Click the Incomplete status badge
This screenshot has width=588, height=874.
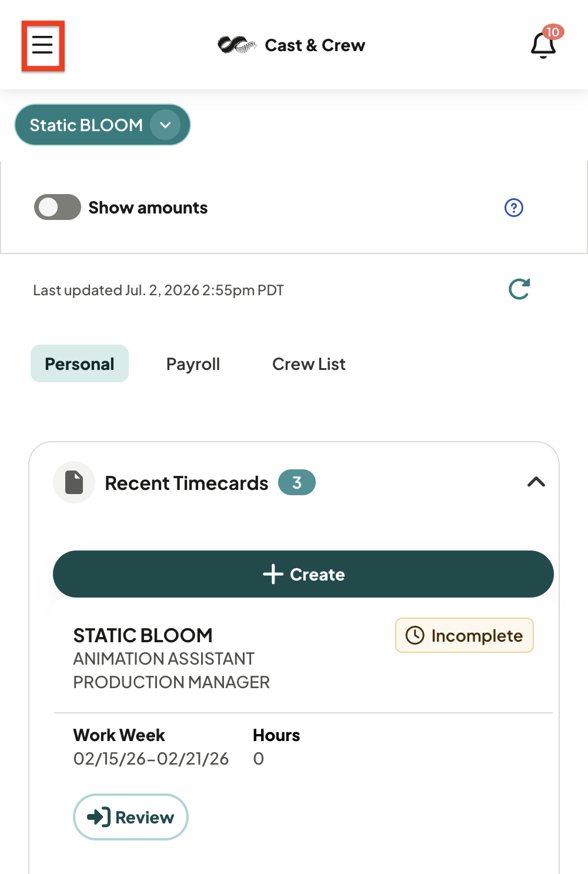465,635
